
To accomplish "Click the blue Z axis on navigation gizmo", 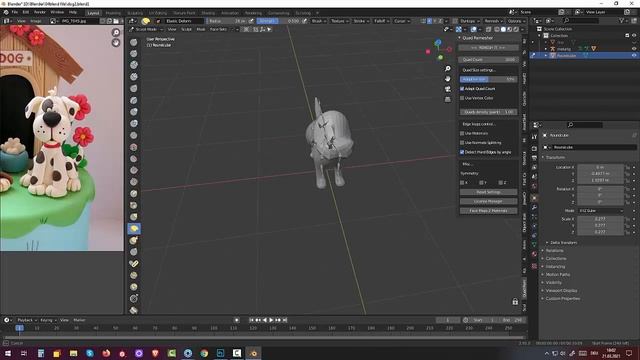I will click(438, 42).
